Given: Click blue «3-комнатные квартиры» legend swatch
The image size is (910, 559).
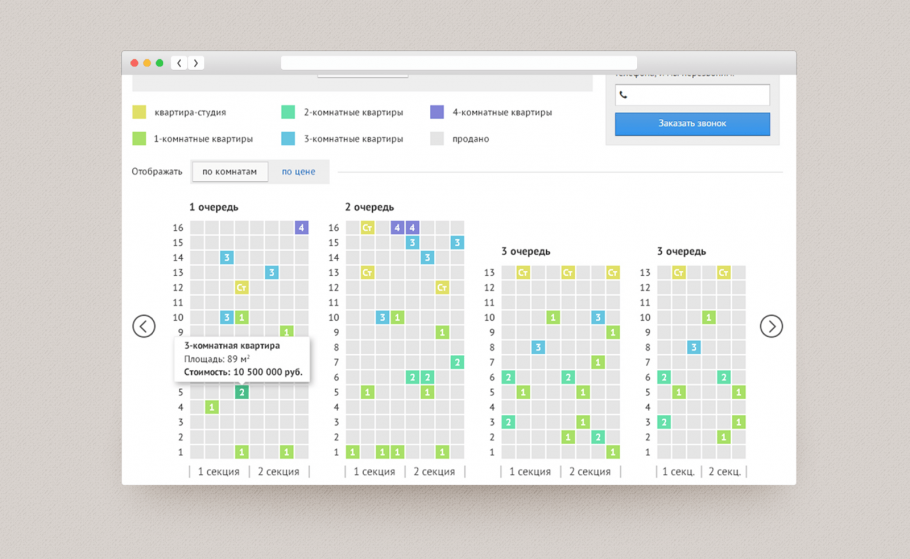Looking at the screenshot, I should coord(288,139).
